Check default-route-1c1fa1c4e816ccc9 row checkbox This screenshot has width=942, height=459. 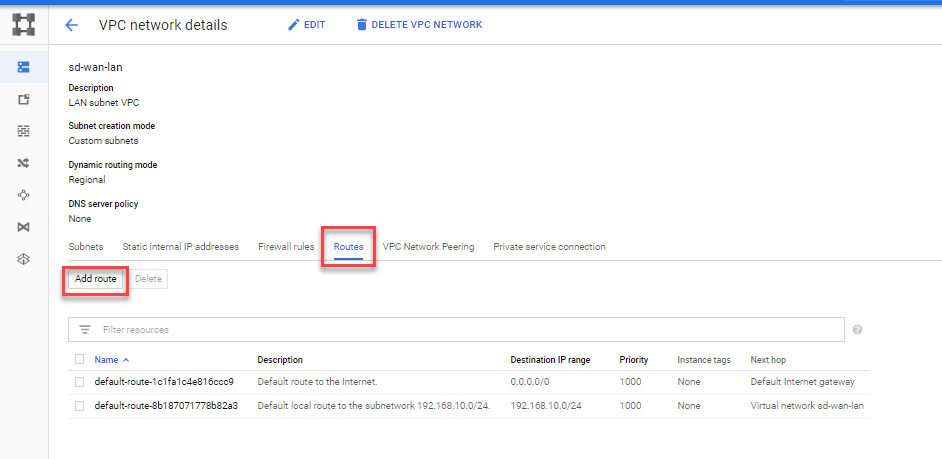coord(79,381)
